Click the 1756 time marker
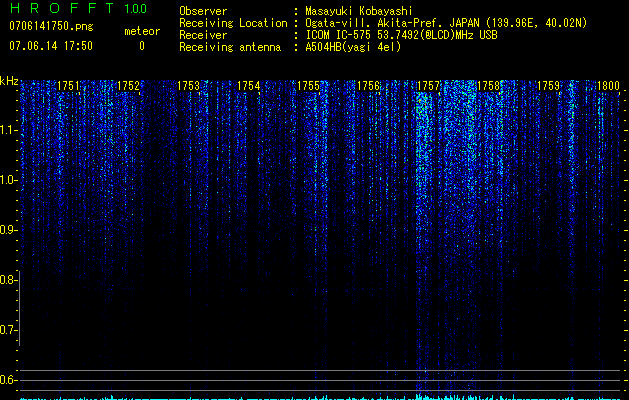 coord(369,86)
